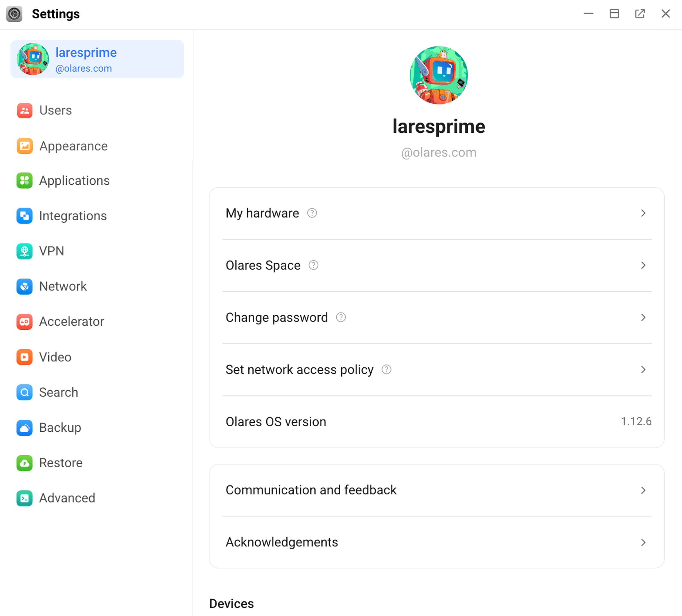Viewport: 682px width, 616px height.
Task: Open Set network access policy chevron
Action: tap(643, 369)
